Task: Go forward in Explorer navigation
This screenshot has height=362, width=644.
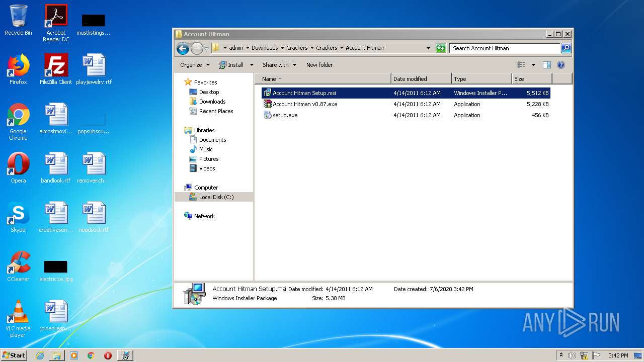Action: 197,48
